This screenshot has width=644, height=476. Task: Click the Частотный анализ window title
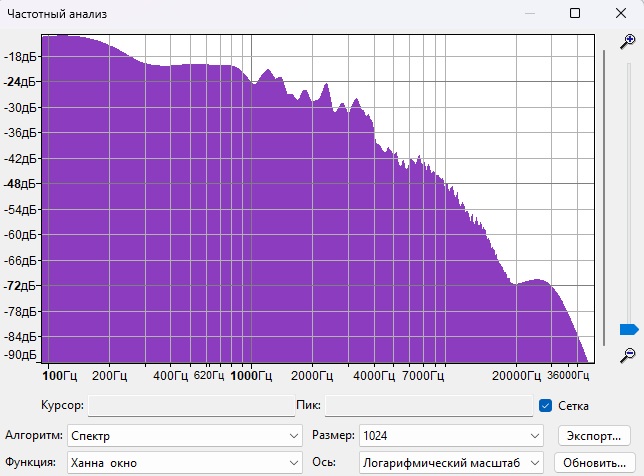click(57, 14)
